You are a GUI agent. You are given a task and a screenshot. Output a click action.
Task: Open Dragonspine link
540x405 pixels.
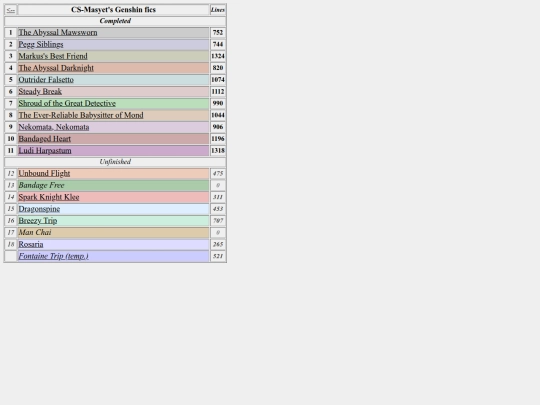pyautogui.click(x=39, y=209)
